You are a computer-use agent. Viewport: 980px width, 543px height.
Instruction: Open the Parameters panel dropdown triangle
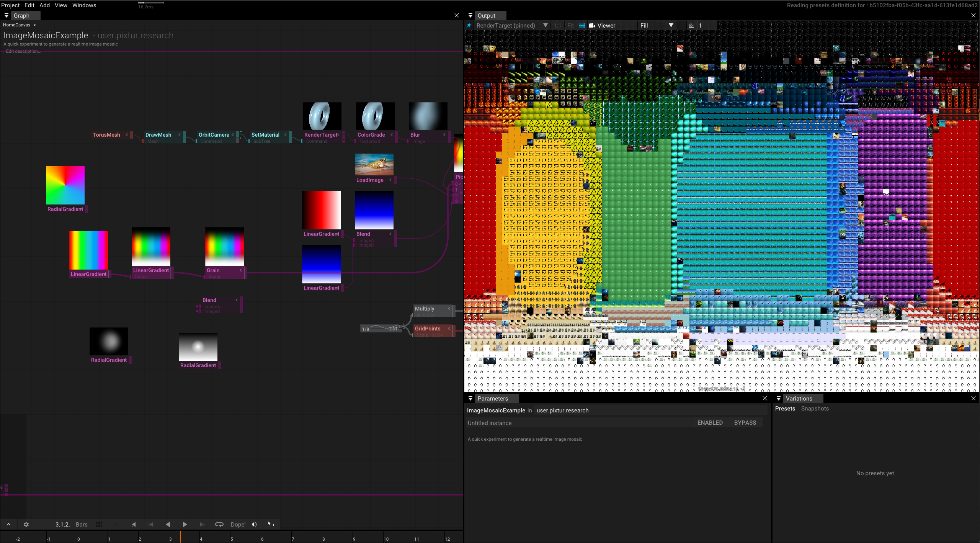(x=470, y=398)
